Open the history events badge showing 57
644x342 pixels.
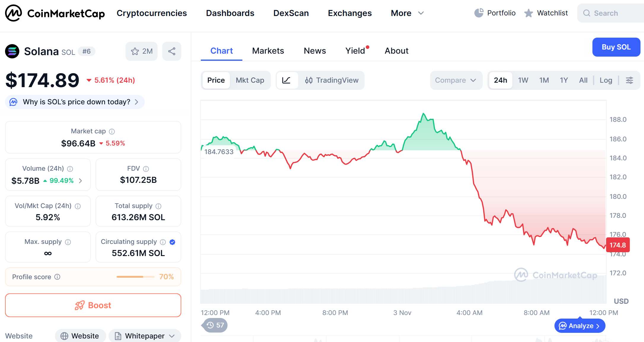[x=215, y=325]
